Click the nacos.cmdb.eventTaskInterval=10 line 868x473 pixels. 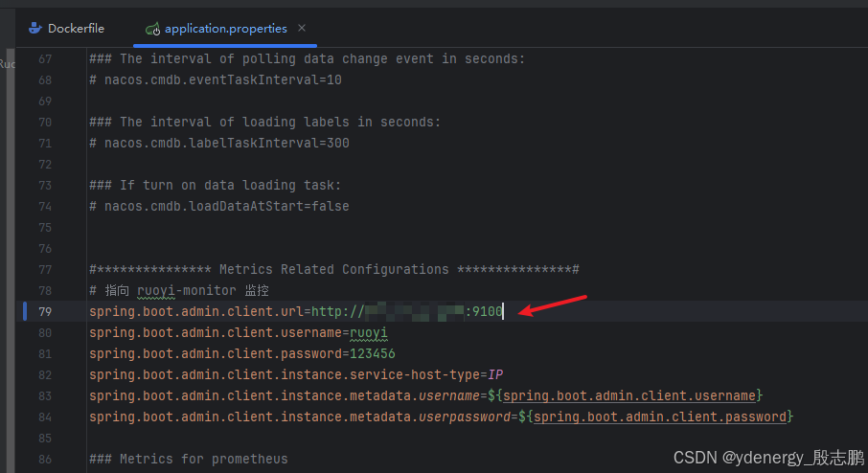215,79
